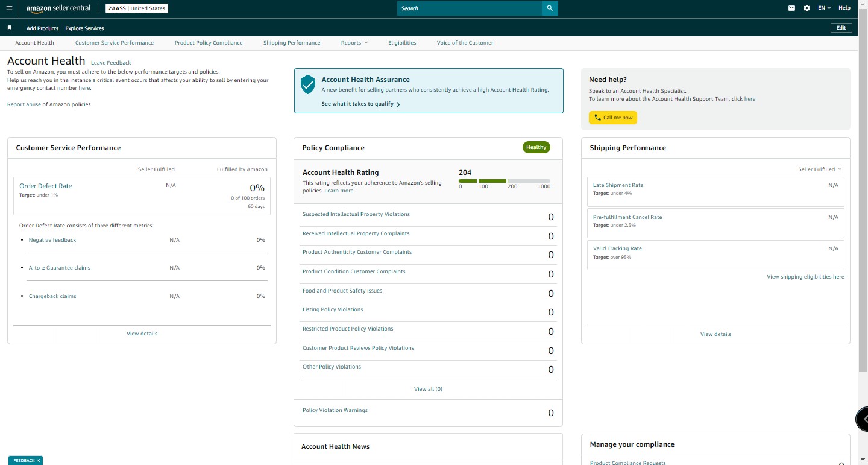Viewport: 868px width, 465px height.
Task: Open the Late Shipment Rate link
Action: coord(618,185)
